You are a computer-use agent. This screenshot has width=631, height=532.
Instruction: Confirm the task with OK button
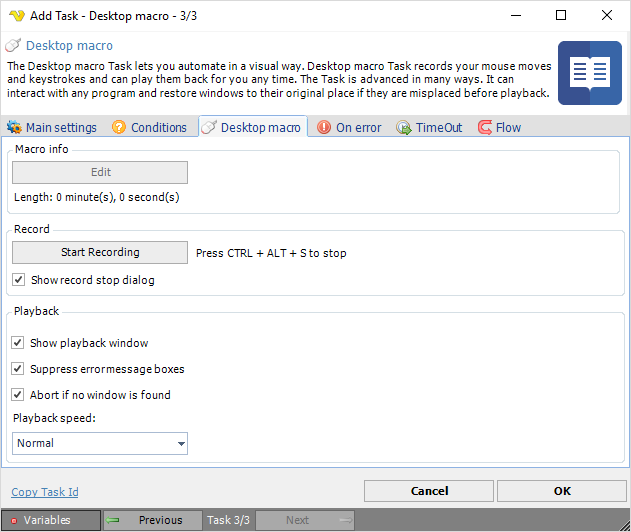coord(562,491)
